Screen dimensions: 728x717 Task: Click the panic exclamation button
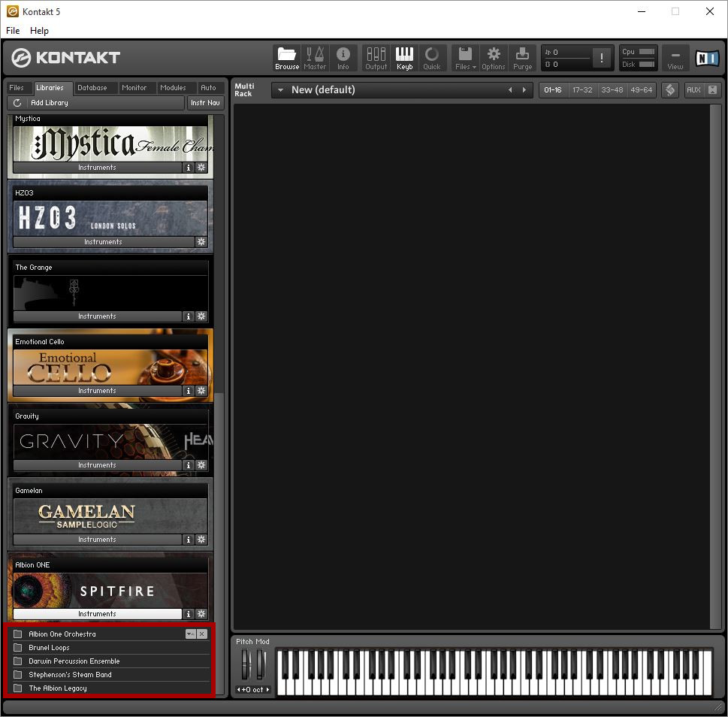[x=602, y=58]
